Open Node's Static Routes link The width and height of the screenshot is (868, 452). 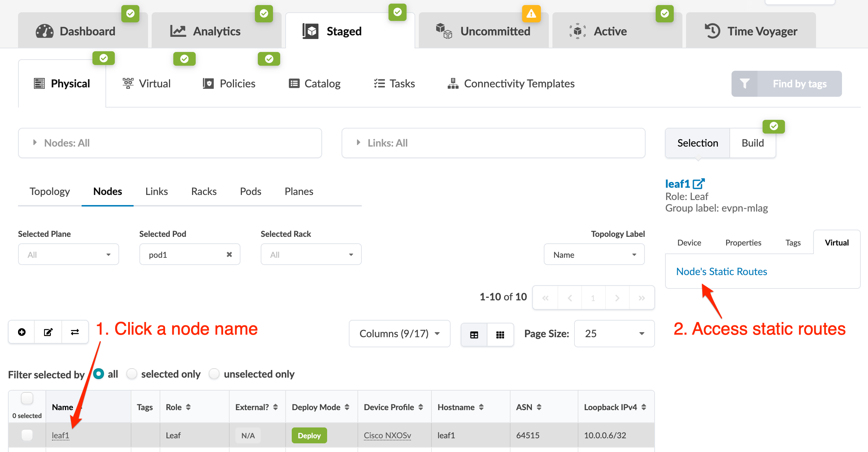[721, 271]
